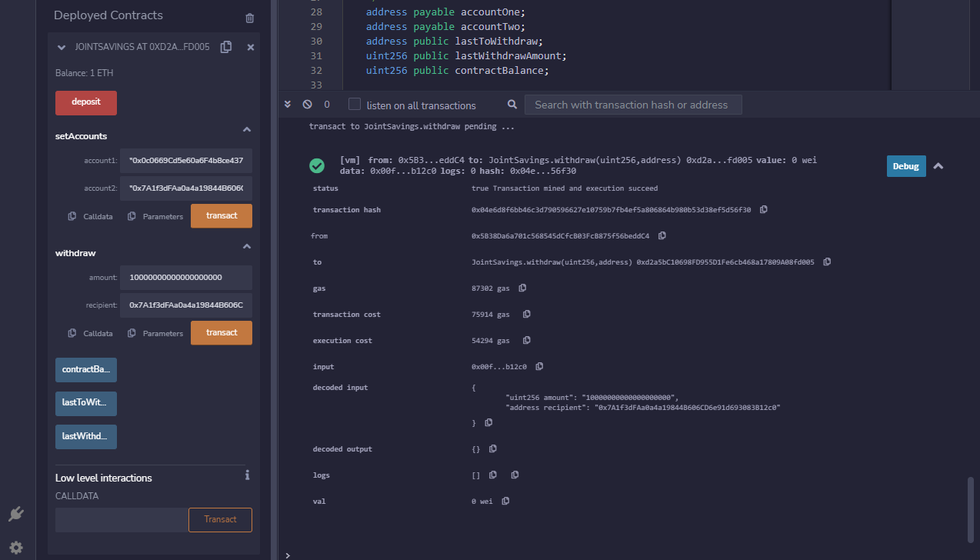Click the red deposit button
The image size is (980, 560).
[86, 102]
